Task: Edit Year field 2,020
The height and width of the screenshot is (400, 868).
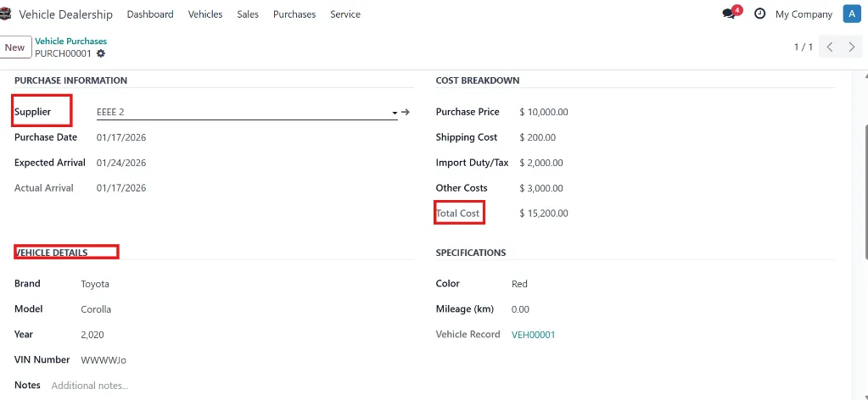Action: (x=92, y=335)
